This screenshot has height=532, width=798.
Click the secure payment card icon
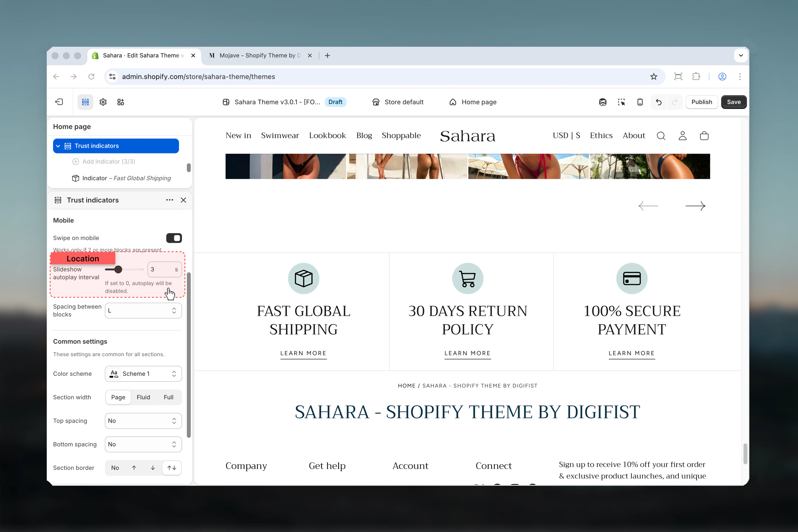pyautogui.click(x=632, y=279)
